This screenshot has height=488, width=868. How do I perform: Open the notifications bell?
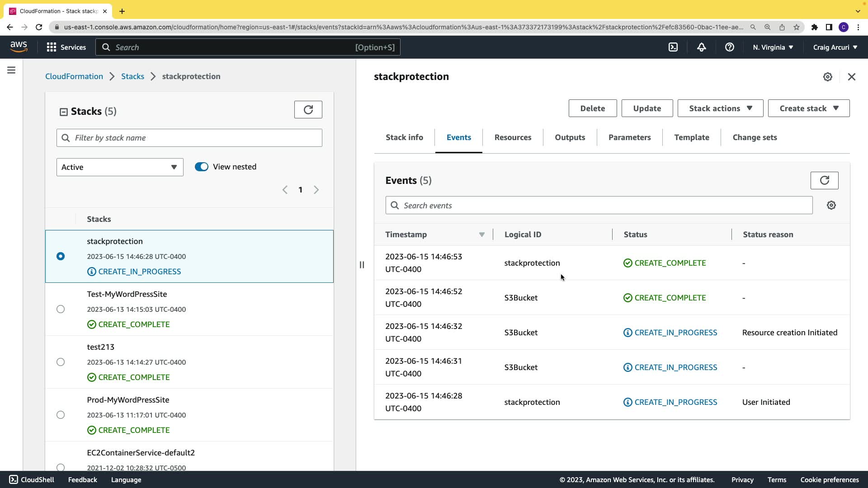tap(701, 47)
